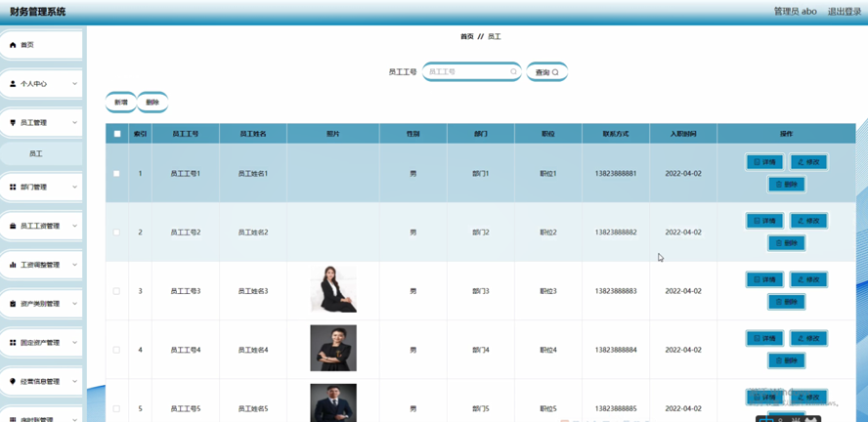Image resolution: width=868 pixels, height=422 pixels.
Task: Click row 删除 for 员工姓名1
Action: click(786, 185)
